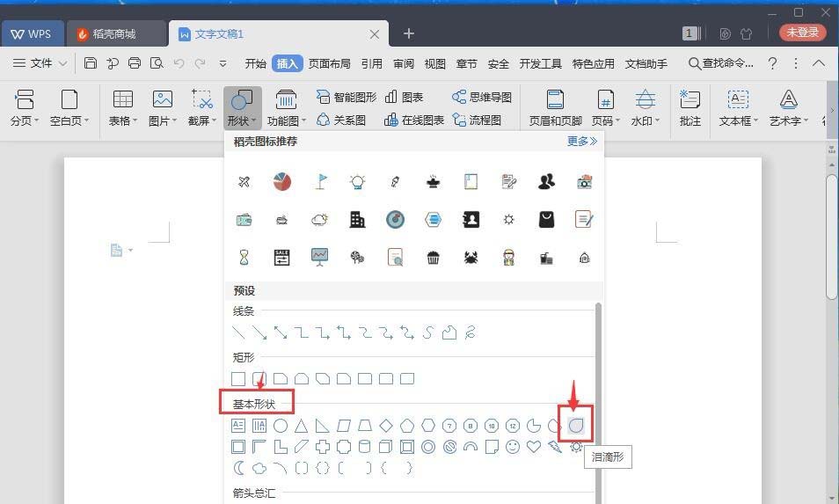839x504 pixels.
Task: Click 更多 link for more icons
Action: tap(582, 142)
